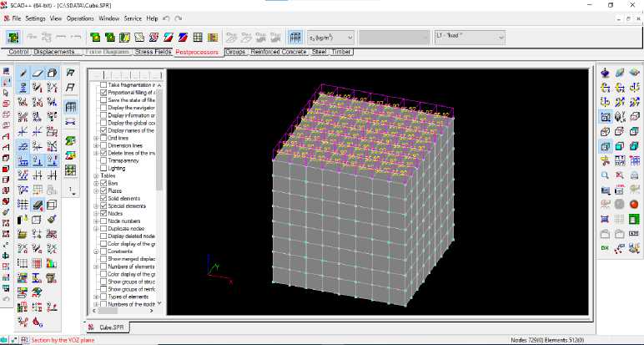
Task: Open the units dropdown in top toolbar
Action: click(330, 38)
